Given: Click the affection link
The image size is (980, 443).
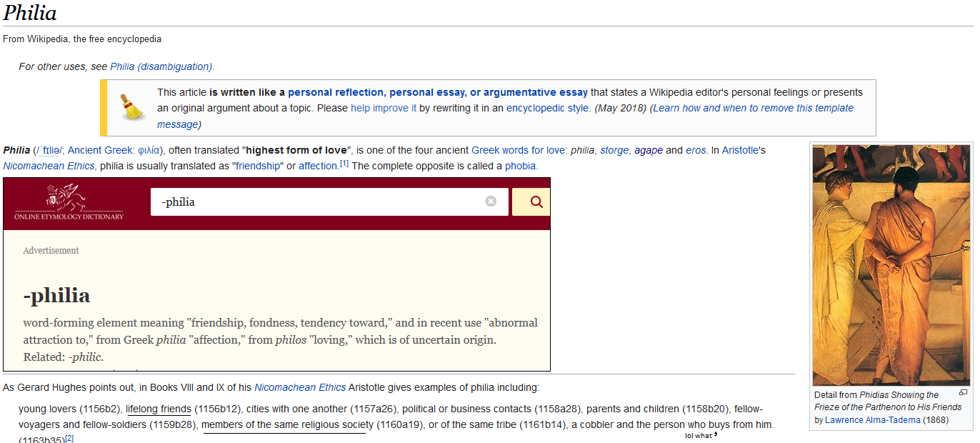Looking at the screenshot, I should [x=318, y=166].
